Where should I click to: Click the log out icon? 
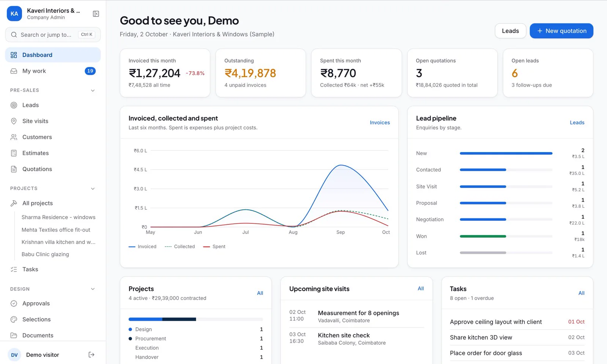coord(91,355)
